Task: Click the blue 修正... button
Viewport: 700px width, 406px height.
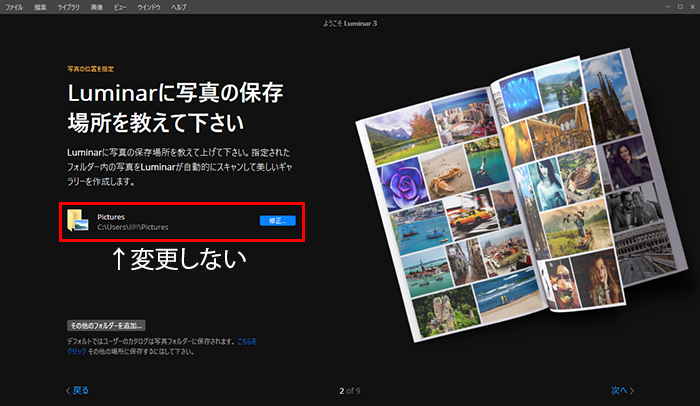Action: (278, 221)
